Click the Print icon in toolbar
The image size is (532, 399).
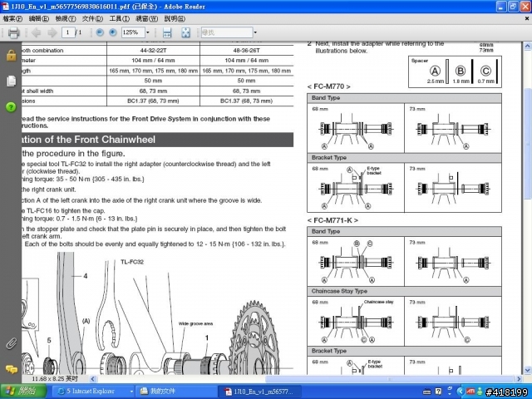pyautogui.click(x=13, y=32)
